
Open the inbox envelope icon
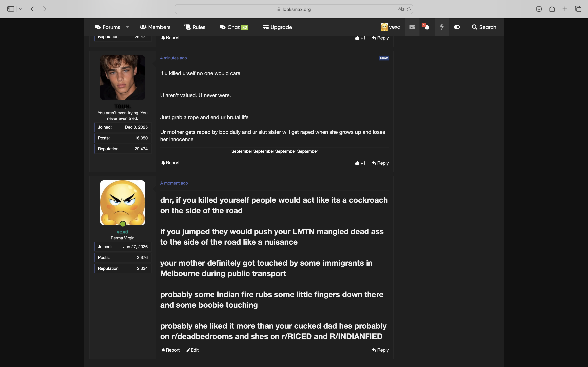[412, 27]
